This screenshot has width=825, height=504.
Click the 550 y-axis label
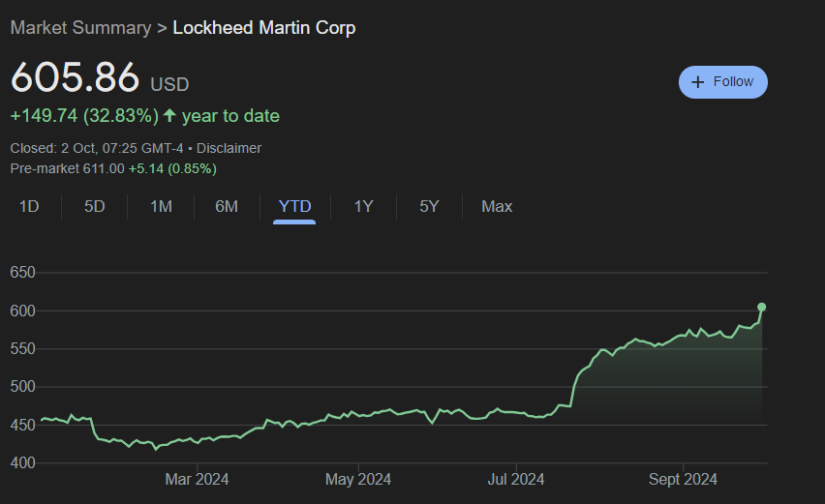point(22,349)
